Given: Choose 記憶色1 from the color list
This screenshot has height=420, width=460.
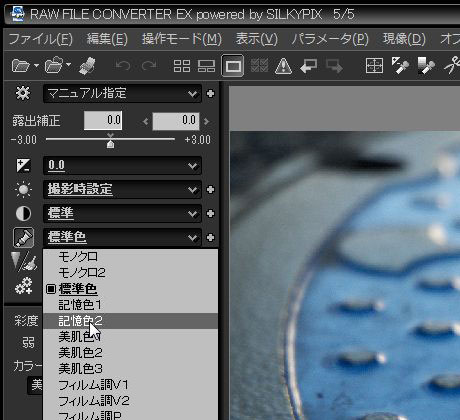Looking at the screenshot, I should [131, 305].
